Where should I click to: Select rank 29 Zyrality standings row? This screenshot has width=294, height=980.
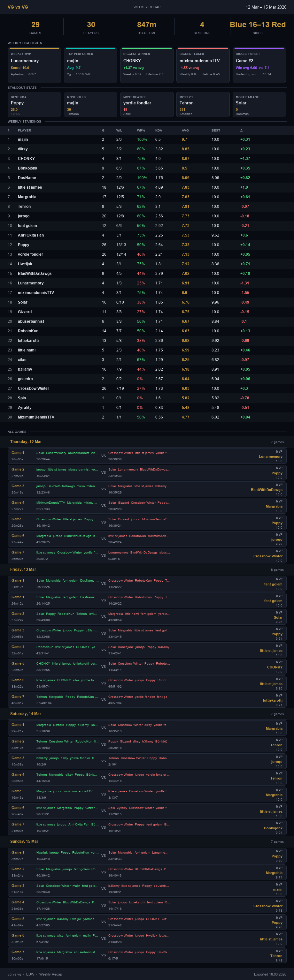point(147,407)
